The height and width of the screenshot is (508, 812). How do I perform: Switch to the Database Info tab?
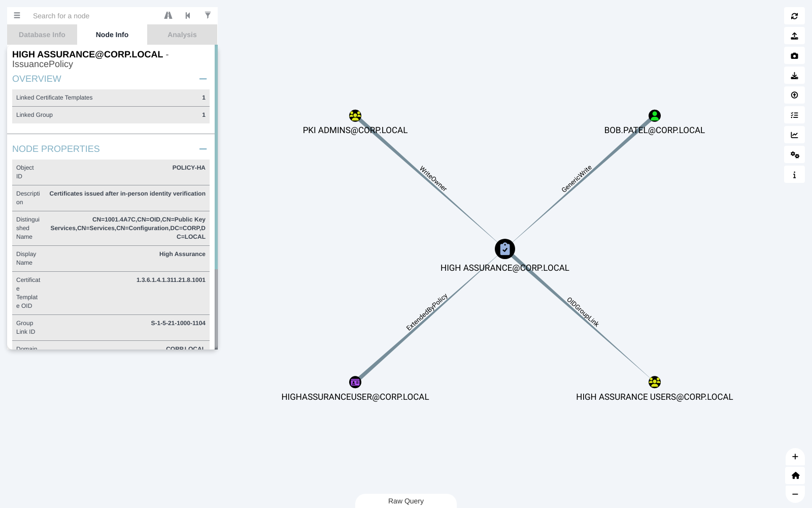point(42,35)
